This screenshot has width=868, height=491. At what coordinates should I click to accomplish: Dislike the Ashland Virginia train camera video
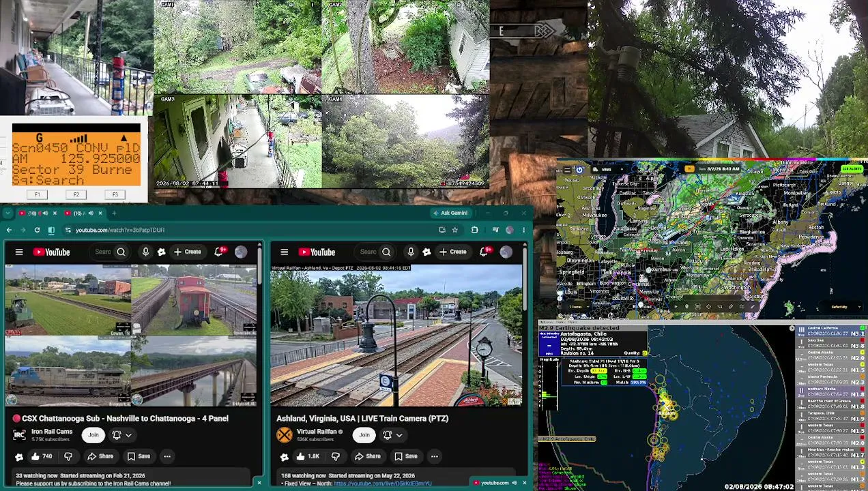(335, 456)
